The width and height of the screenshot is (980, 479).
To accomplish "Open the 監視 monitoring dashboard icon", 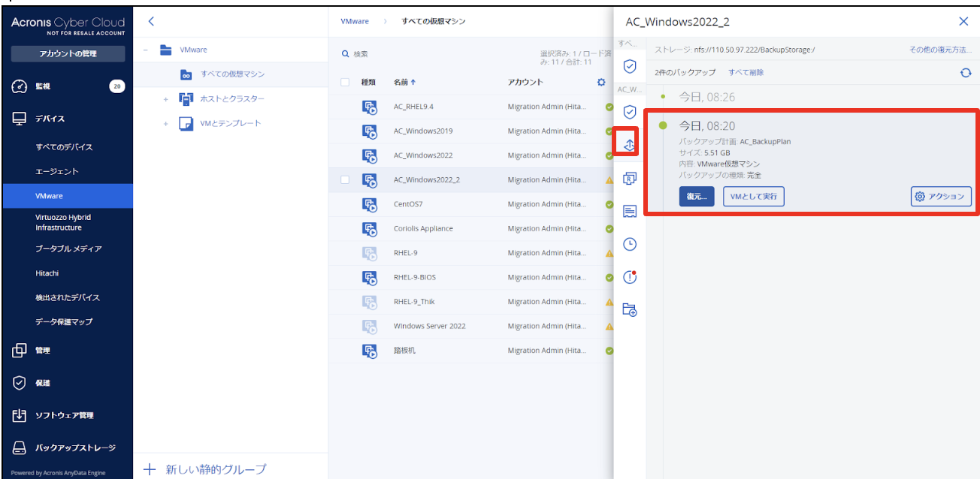I will [x=20, y=86].
